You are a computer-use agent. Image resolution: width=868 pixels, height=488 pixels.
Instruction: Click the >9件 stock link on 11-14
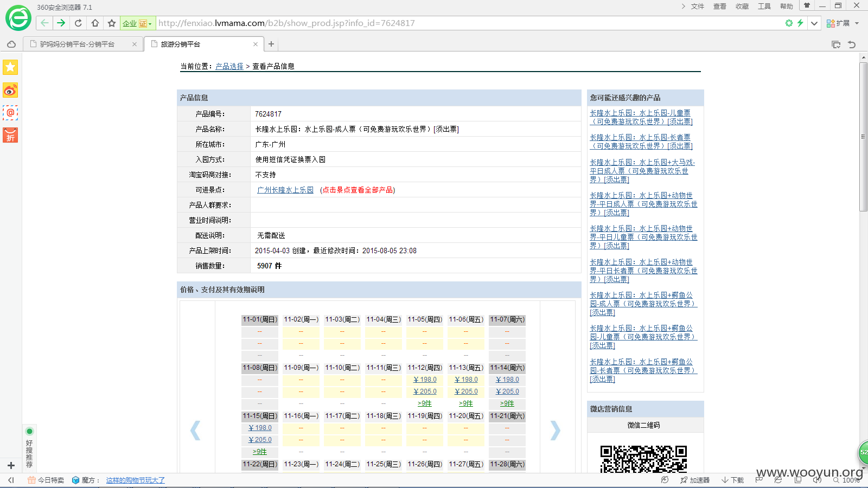(507, 403)
